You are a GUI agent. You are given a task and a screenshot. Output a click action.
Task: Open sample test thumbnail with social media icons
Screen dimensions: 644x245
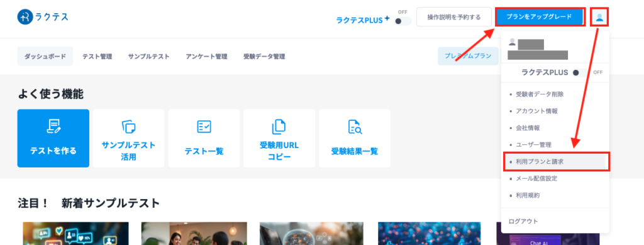click(x=75, y=234)
